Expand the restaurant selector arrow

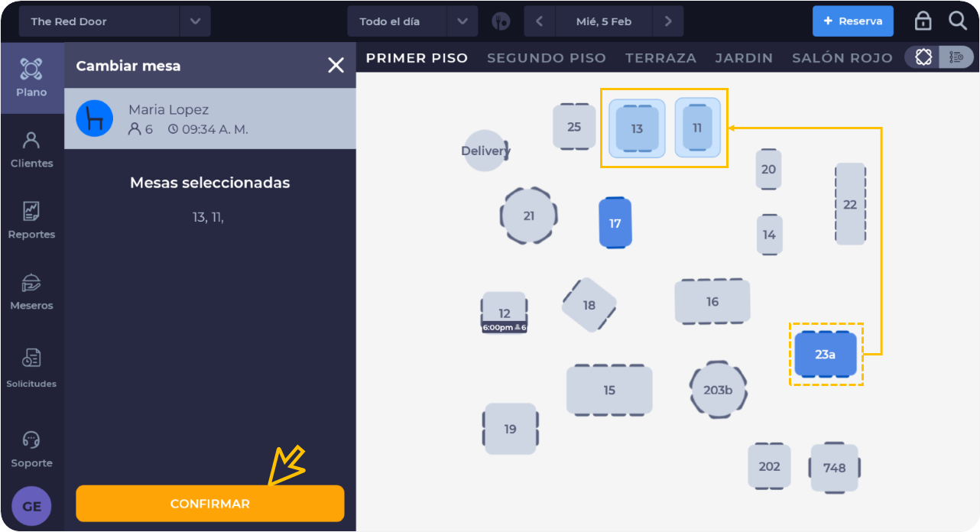195,21
